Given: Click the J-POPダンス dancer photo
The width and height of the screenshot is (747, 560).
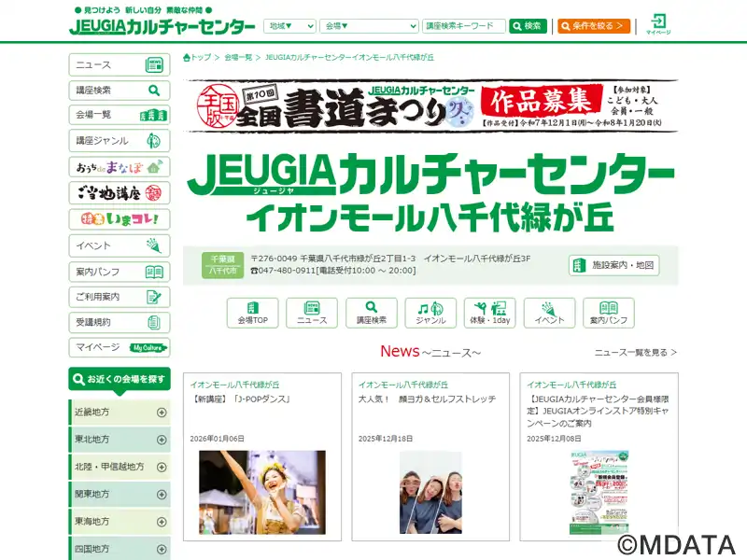Looking at the screenshot, I should [262, 493].
